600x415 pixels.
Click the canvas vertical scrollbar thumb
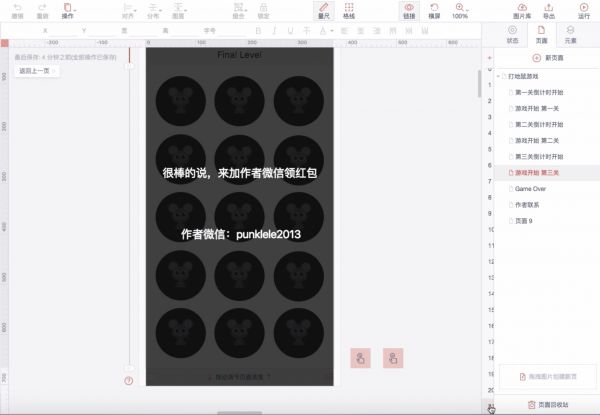tap(479, 83)
